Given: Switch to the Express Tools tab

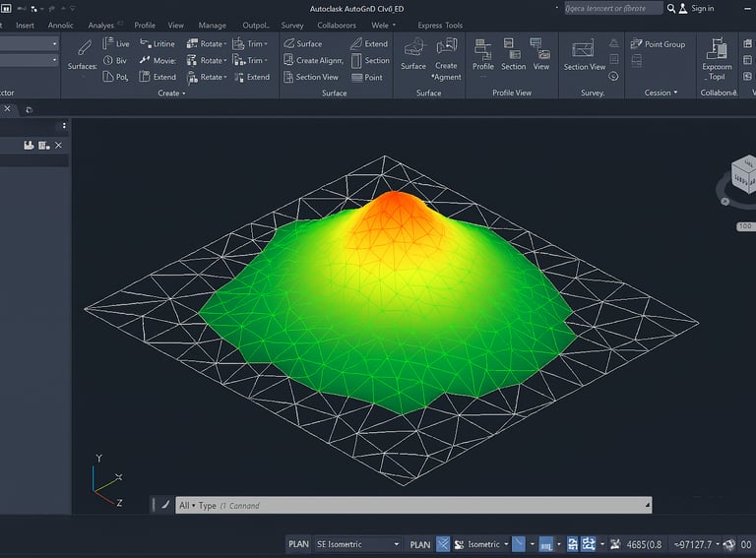Looking at the screenshot, I should pyautogui.click(x=439, y=26).
